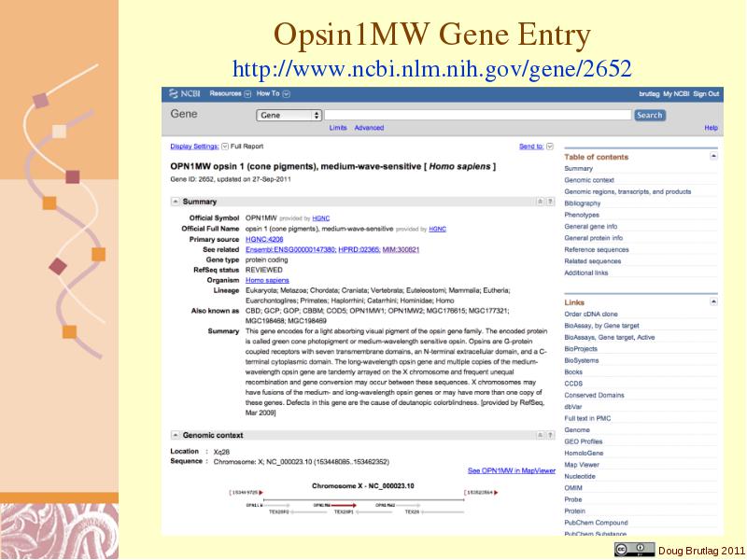Click the Genomic context help icon
Viewport: 747px width, 560px height.
550,435
